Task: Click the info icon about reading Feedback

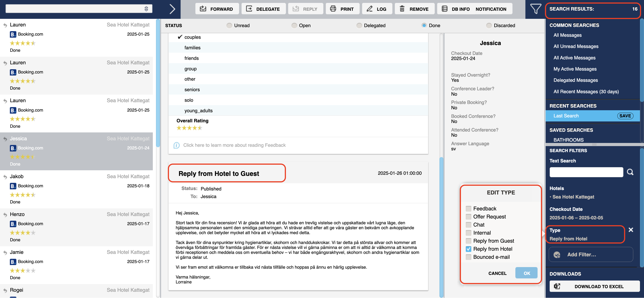Action: click(177, 145)
